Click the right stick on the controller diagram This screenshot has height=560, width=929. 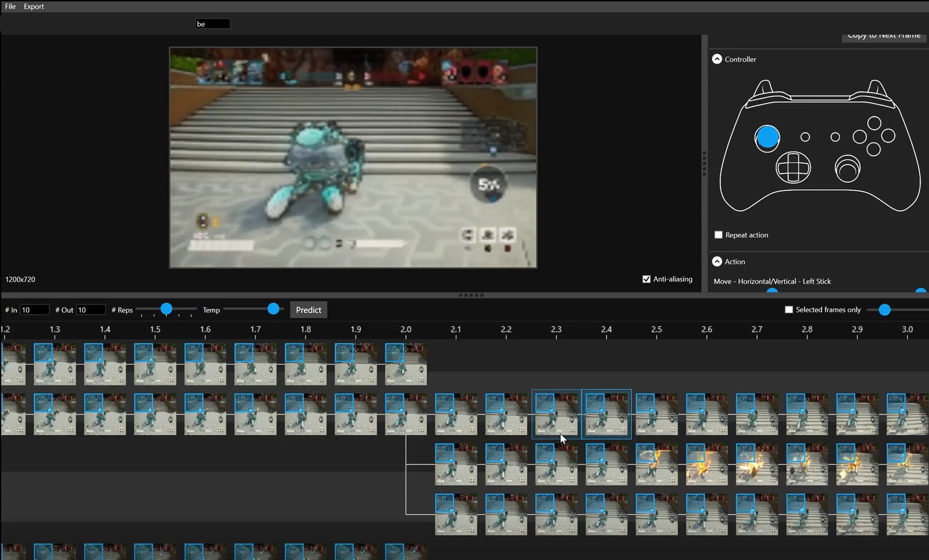click(847, 169)
